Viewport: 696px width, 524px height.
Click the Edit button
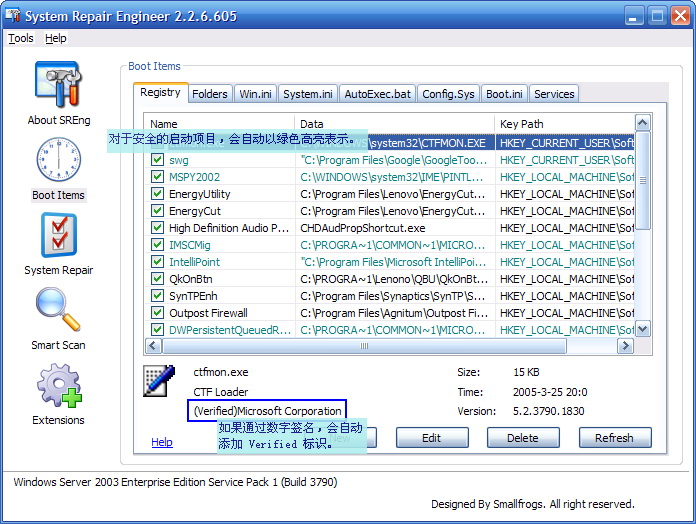coord(432,438)
